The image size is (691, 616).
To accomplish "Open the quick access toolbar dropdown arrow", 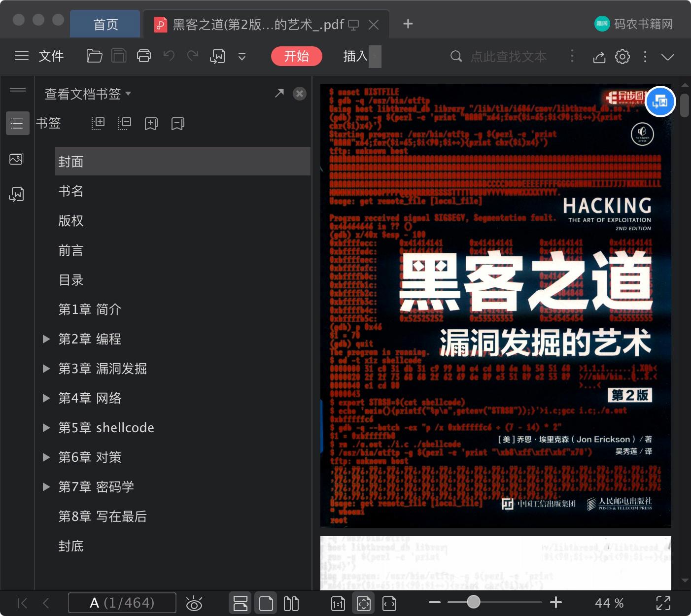I will [x=242, y=57].
